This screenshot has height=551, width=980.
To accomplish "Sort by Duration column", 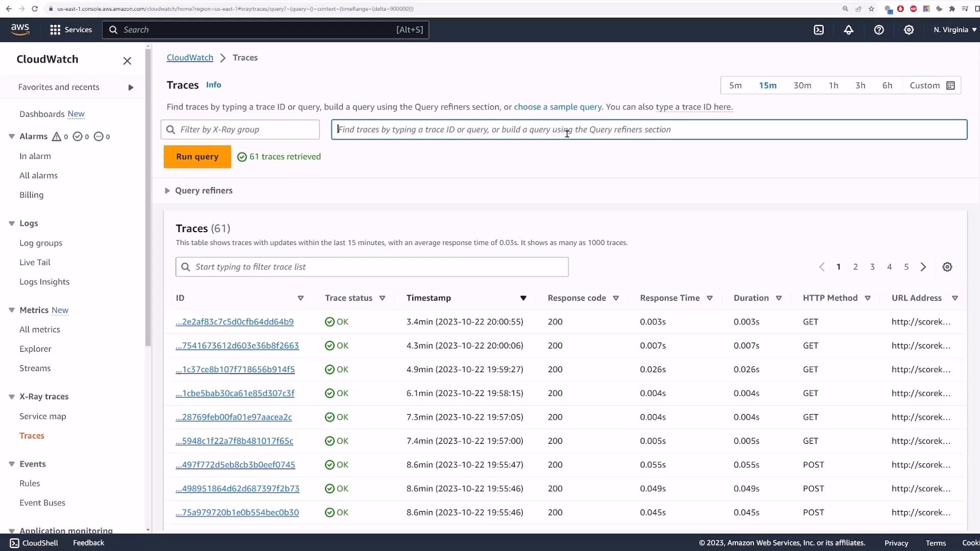I will (779, 298).
